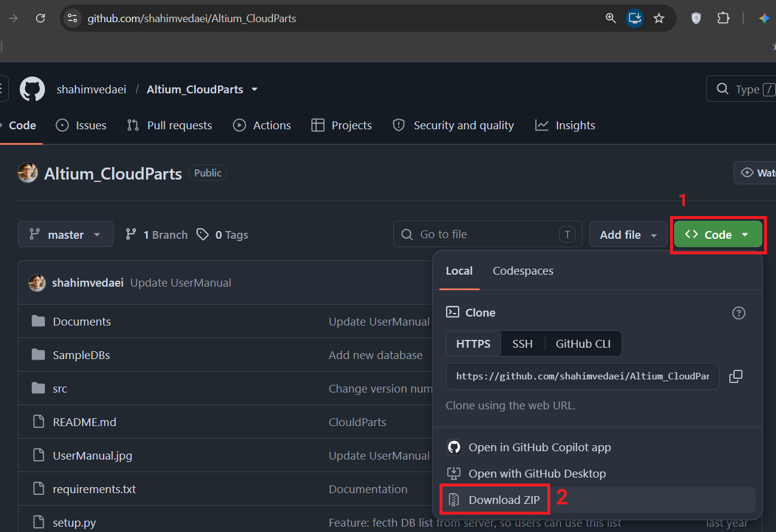Open the browser Extensions puzzle icon
This screenshot has width=776, height=532.
[723, 19]
